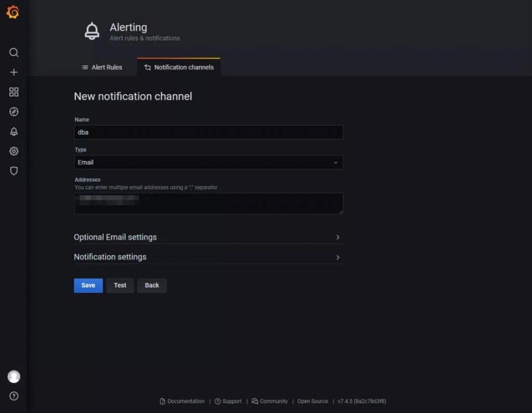532x413 pixels.
Task: Click the Type dropdown chevron arrow
Action: click(x=336, y=163)
